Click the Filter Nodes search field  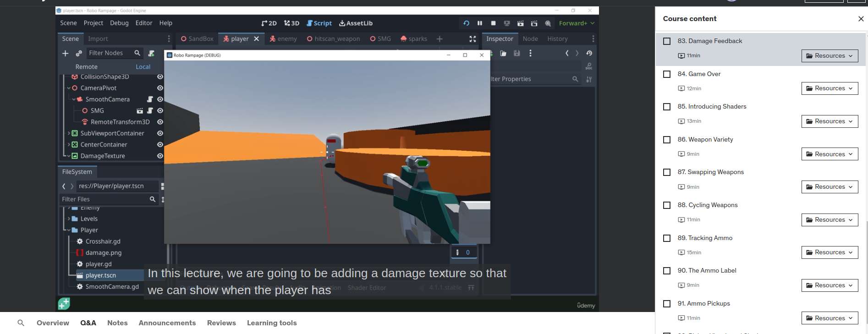[115, 53]
